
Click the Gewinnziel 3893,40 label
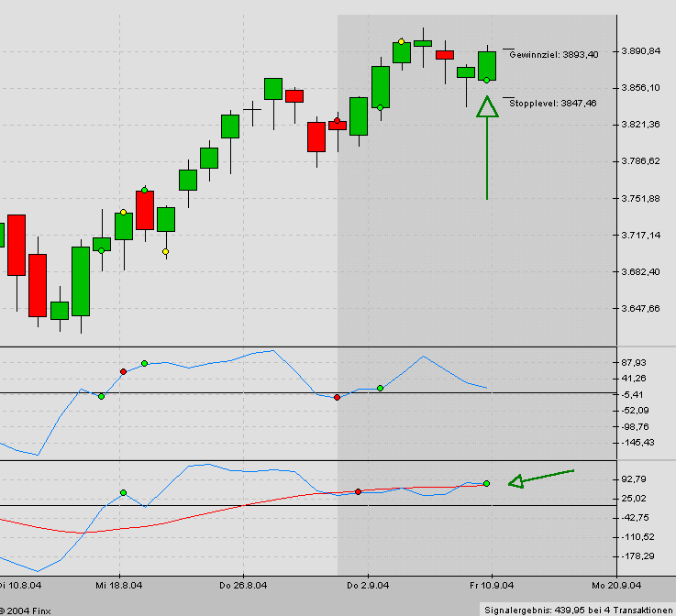click(553, 55)
